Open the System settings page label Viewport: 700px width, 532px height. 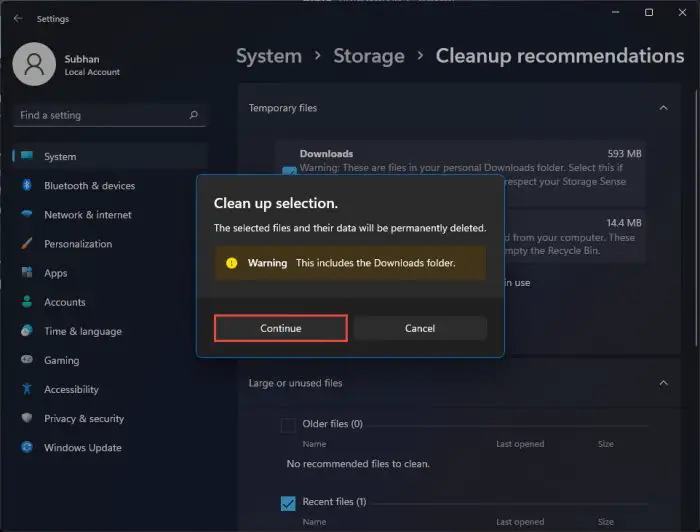[x=60, y=157]
